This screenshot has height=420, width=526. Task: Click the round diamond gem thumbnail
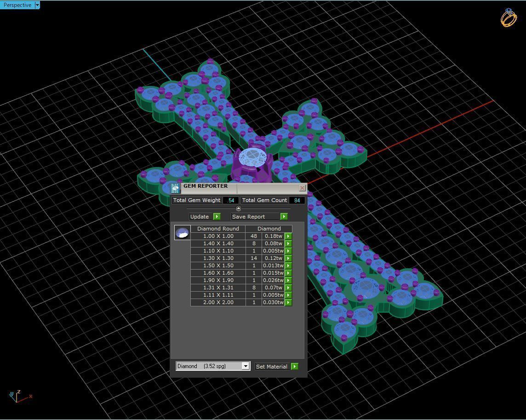(183, 232)
